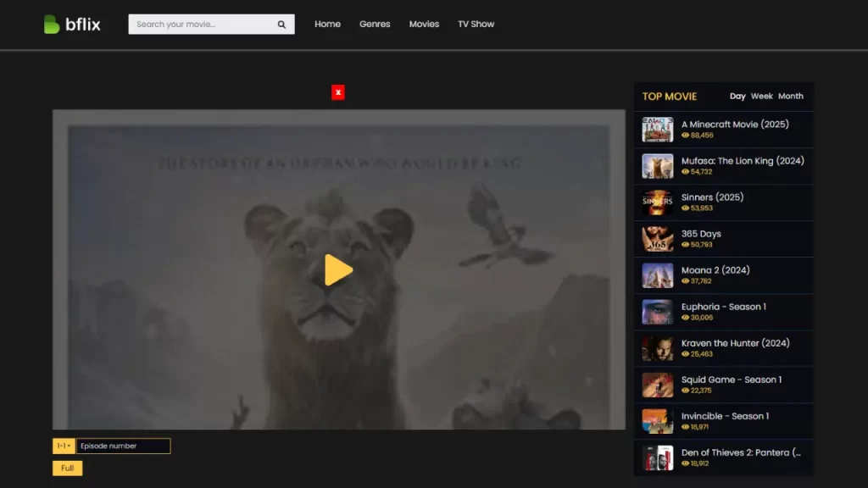This screenshot has width=868, height=488.
Task: Open Invincible - Season 1 link
Action: point(726,417)
